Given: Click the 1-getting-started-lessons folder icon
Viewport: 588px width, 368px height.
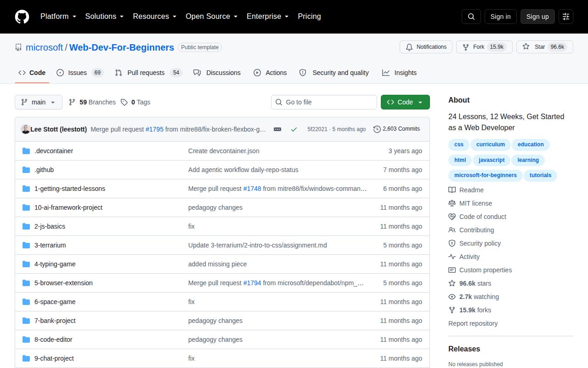Looking at the screenshot, I should point(26,189).
